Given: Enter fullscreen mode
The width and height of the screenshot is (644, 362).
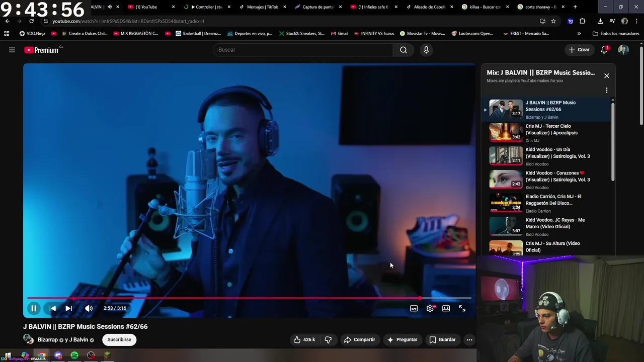Looking at the screenshot, I should click(462, 308).
